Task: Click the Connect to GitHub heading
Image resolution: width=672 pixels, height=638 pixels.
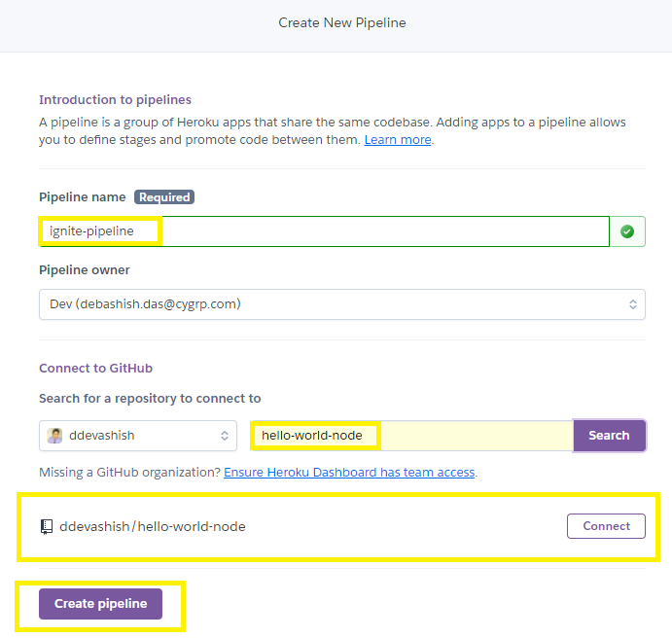Action: click(x=95, y=369)
